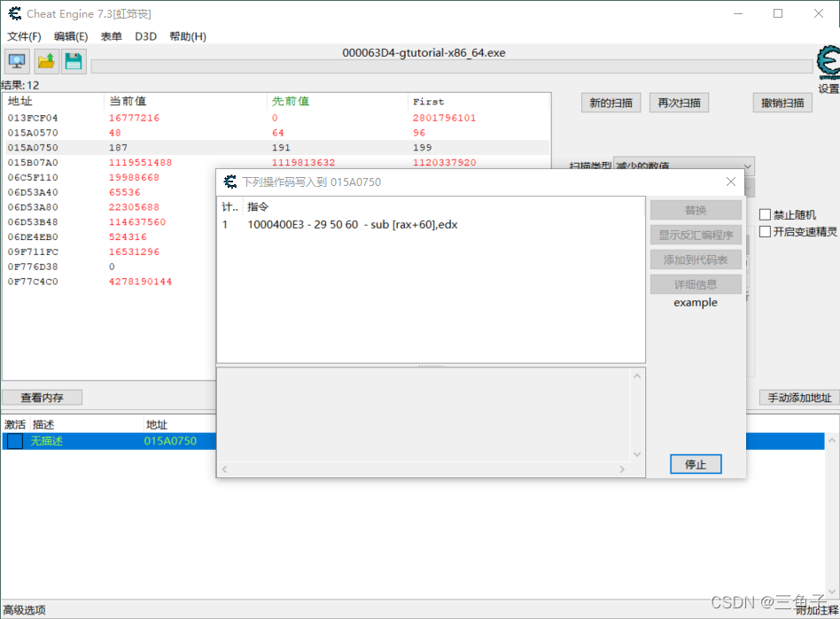Click the scan progress bar
This screenshot has height=619, width=840.
(x=452, y=66)
